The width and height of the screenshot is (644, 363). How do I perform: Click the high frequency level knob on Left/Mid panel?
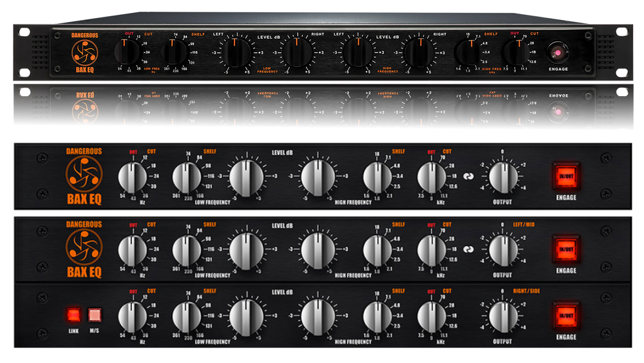coord(318,251)
